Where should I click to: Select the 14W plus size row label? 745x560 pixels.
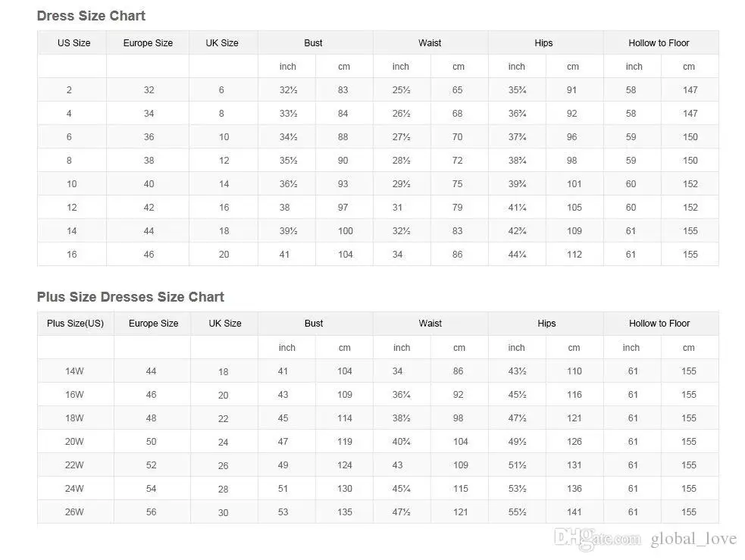(x=74, y=371)
